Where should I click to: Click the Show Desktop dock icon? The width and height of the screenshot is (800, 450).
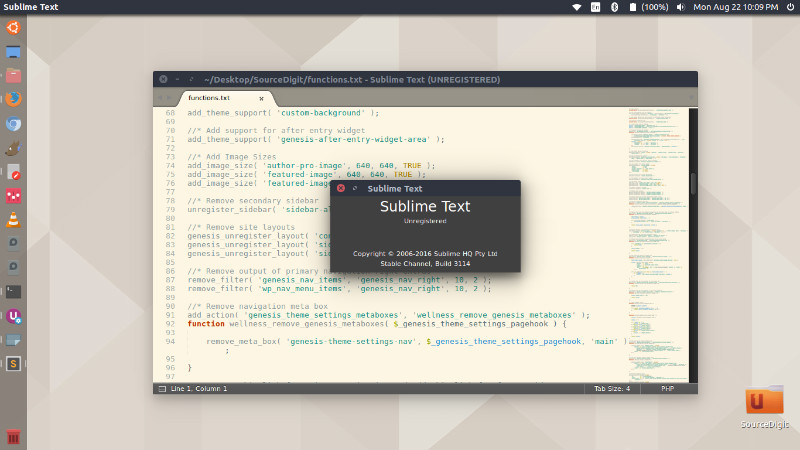coord(13,52)
